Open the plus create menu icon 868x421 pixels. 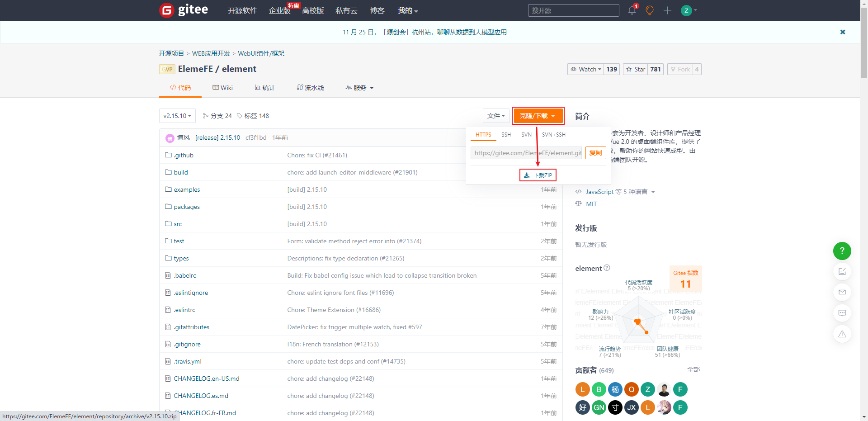pos(667,10)
